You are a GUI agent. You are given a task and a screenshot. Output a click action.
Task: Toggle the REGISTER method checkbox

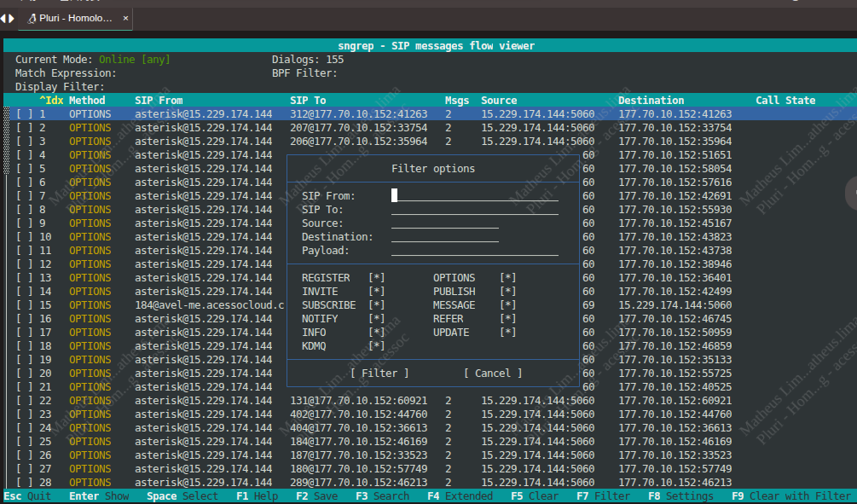click(x=376, y=278)
